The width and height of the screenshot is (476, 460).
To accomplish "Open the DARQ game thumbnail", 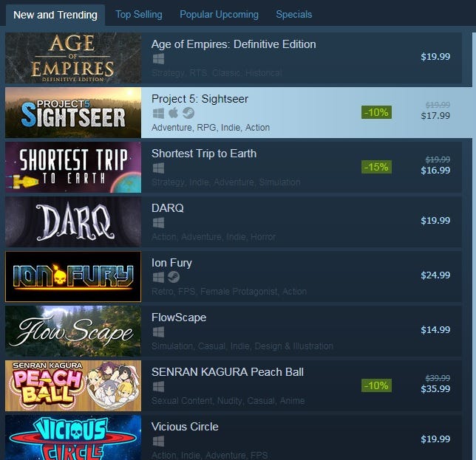I will [73, 222].
